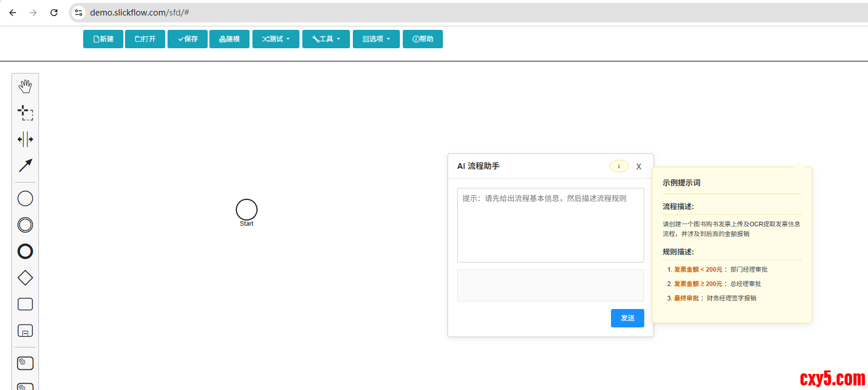The height and width of the screenshot is (390, 868).
Task: Pick the end event bold circle
Action: click(x=25, y=252)
